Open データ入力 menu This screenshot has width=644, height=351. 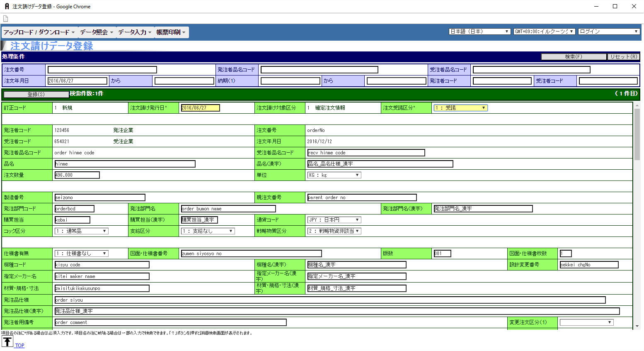pos(135,32)
